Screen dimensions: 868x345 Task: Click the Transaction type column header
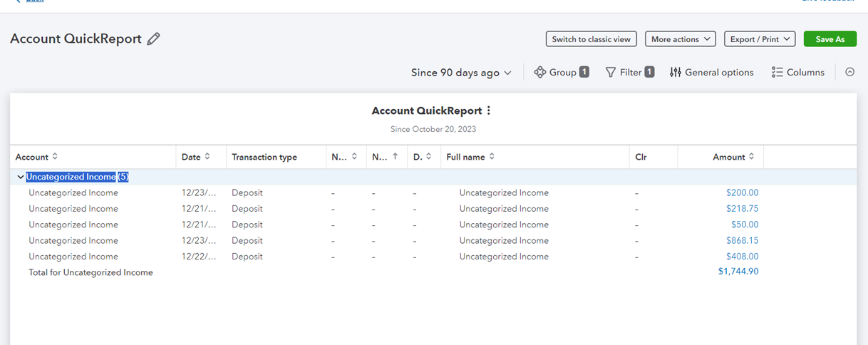tap(264, 157)
